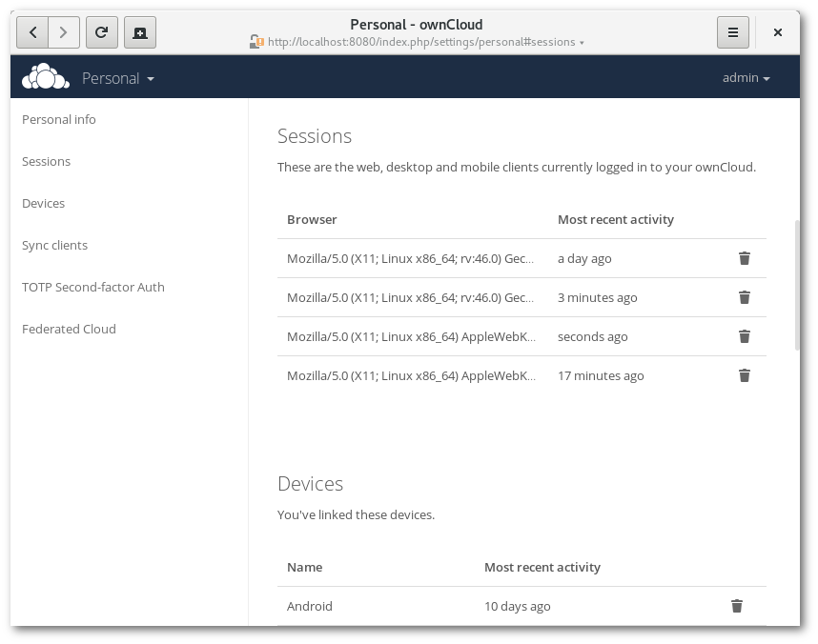Expand the address bar URL dropdown
818x644 pixels.
pos(580,42)
